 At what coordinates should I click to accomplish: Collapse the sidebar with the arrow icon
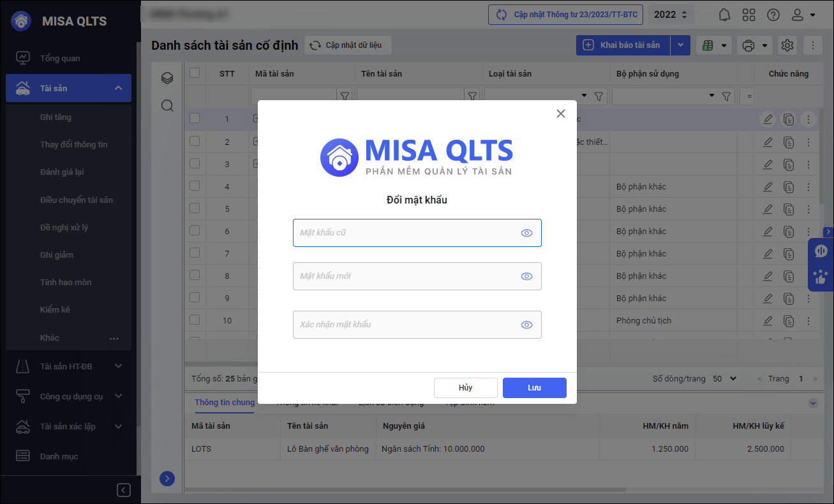(124, 490)
